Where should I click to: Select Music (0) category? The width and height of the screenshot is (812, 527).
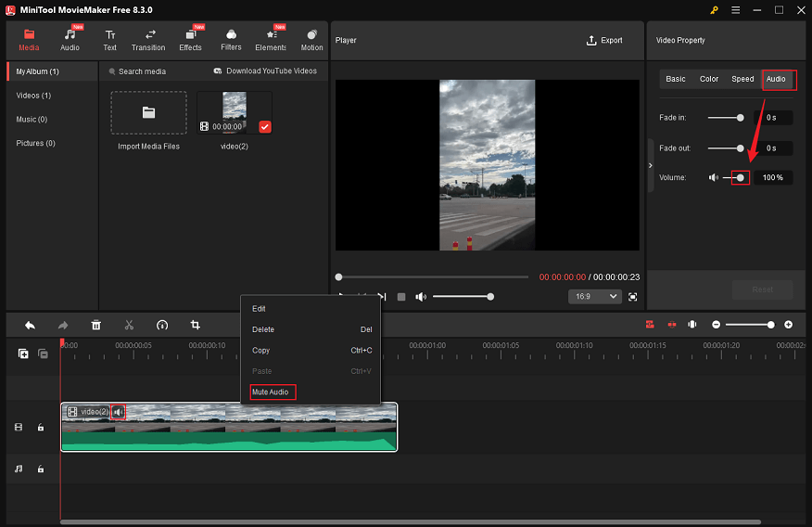click(x=32, y=119)
